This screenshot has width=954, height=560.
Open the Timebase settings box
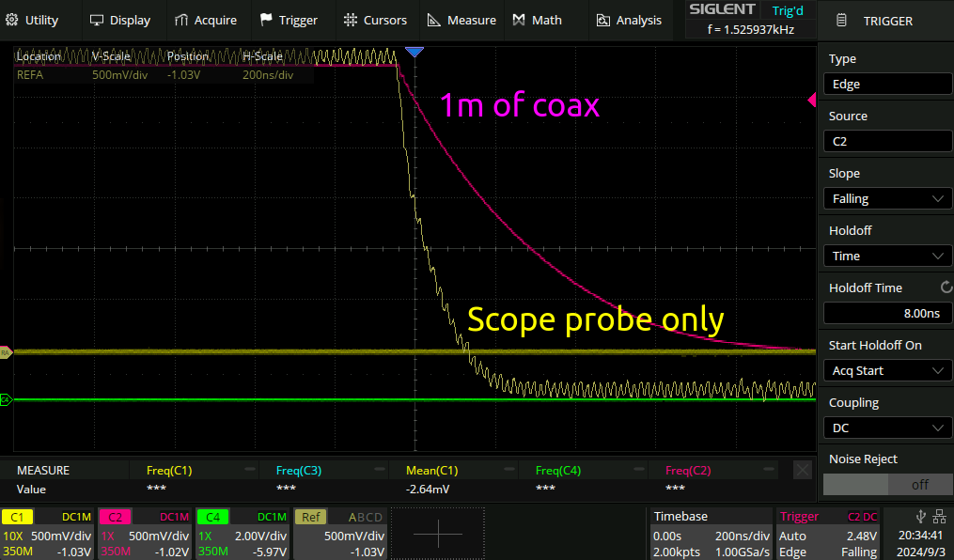click(x=712, y=534)
